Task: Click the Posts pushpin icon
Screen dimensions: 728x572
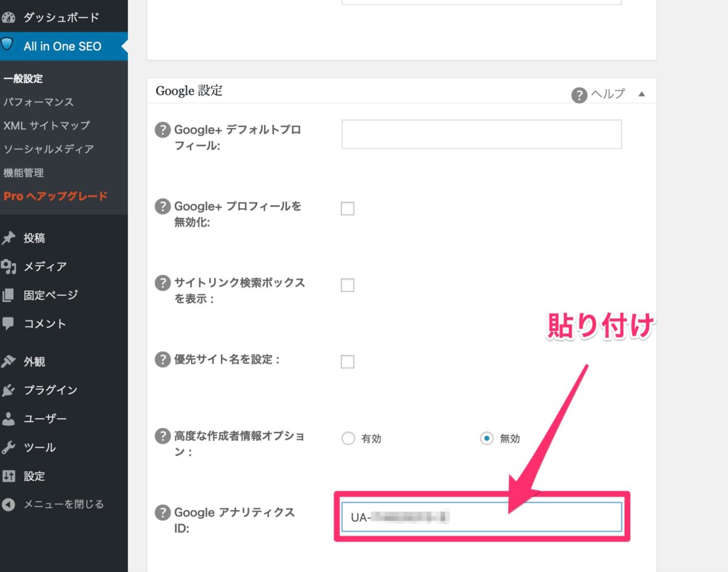Action: tap(8, 238)
